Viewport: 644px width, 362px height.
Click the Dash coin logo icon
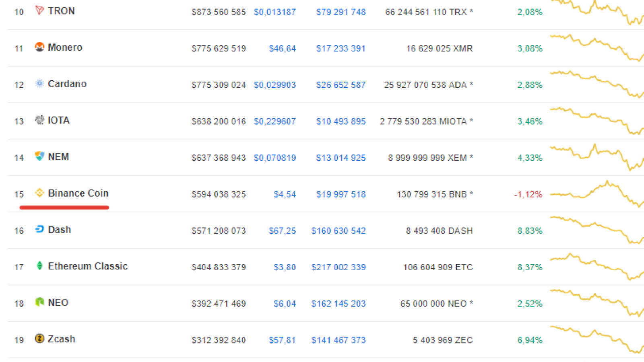point(39,229)
